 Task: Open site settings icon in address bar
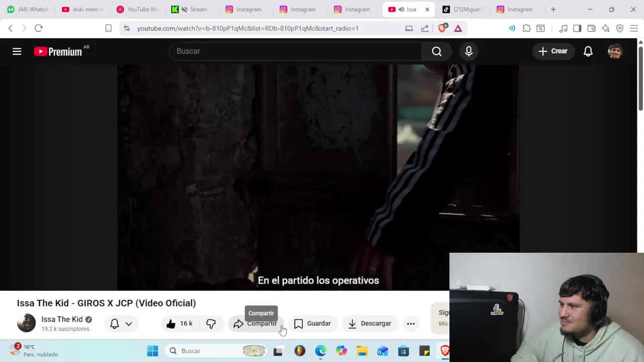(127, 28)
